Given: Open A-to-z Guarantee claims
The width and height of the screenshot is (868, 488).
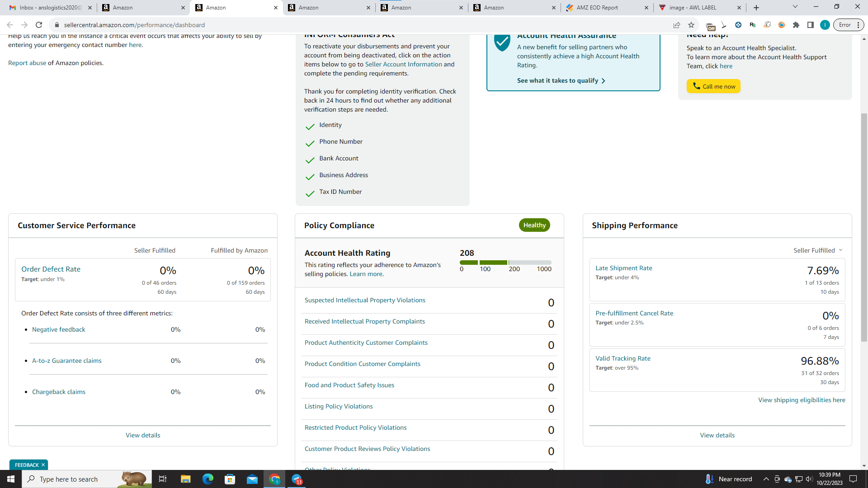Looking at the screenshot, I should click(66, 361).
